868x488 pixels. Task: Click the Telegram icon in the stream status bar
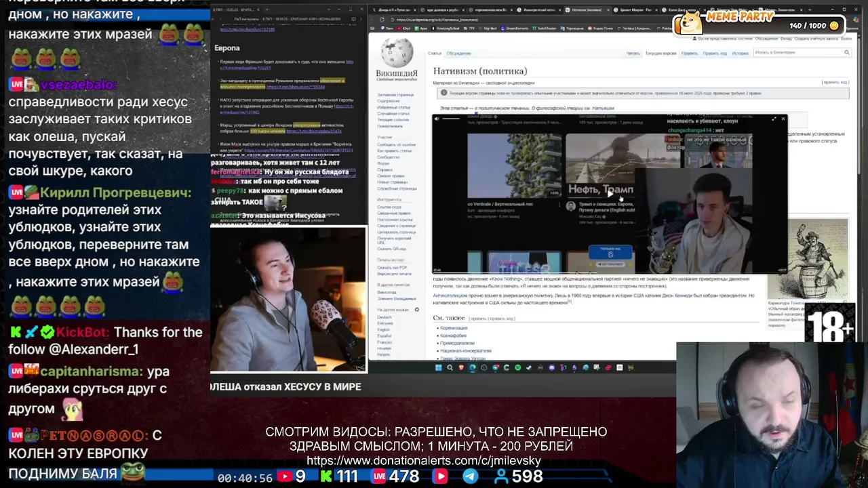[x=470, y=476]
